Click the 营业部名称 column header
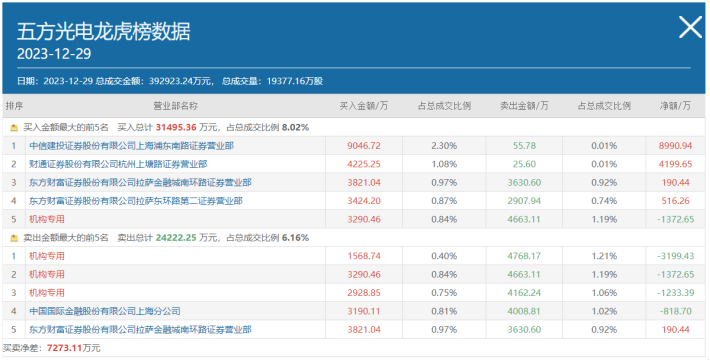 (x=176, y=106)
